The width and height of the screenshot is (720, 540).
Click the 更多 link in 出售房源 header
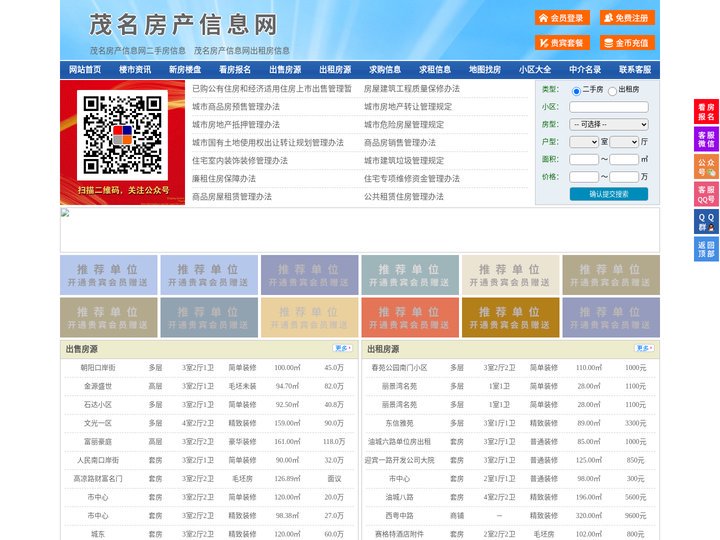click(x=343, y=349)
